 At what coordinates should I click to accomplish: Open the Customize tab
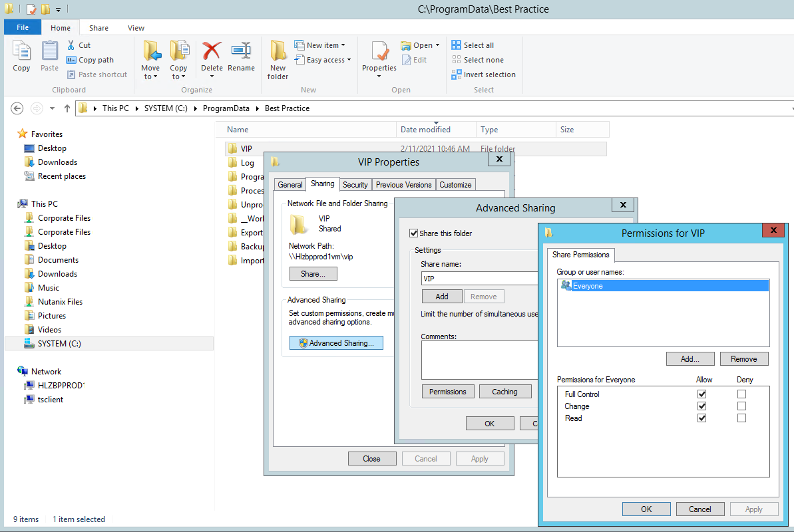455,185
